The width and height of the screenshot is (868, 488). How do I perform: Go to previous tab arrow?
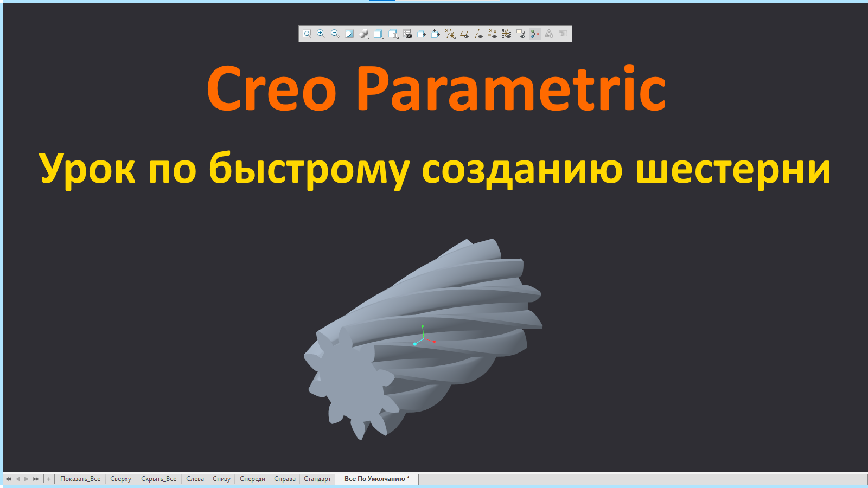point(18,479)
